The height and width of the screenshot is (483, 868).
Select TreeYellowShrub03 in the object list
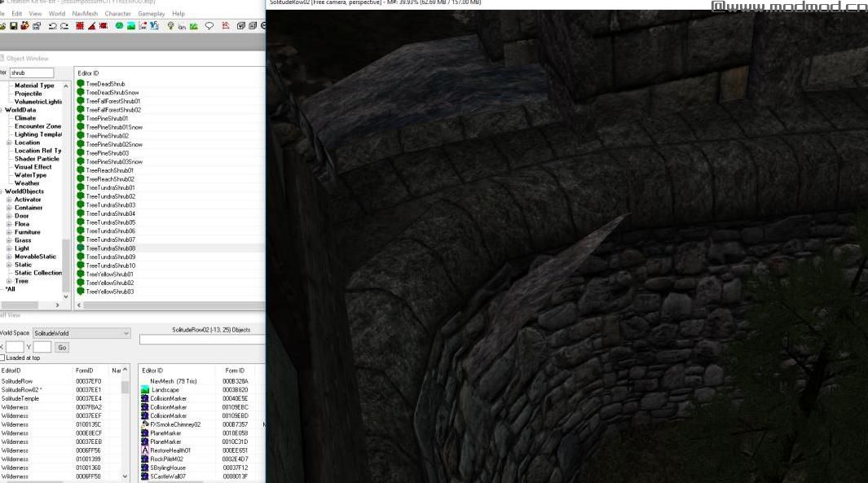109,292
